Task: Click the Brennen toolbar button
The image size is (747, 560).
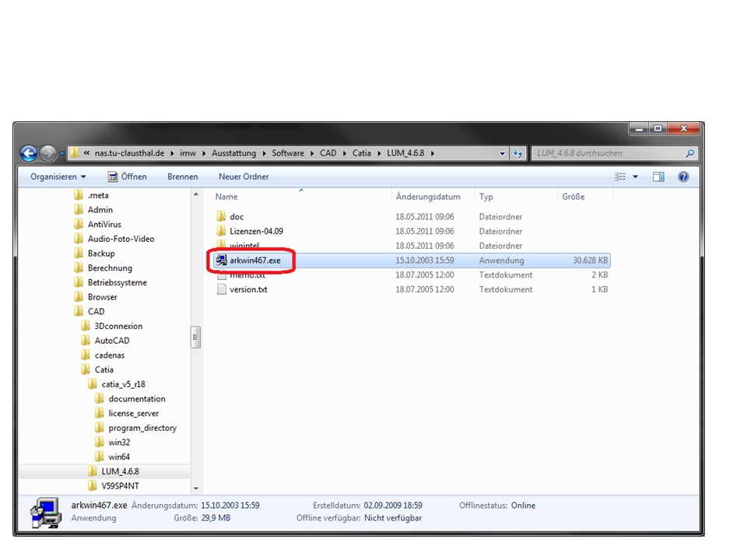Action: coord(182,177)
